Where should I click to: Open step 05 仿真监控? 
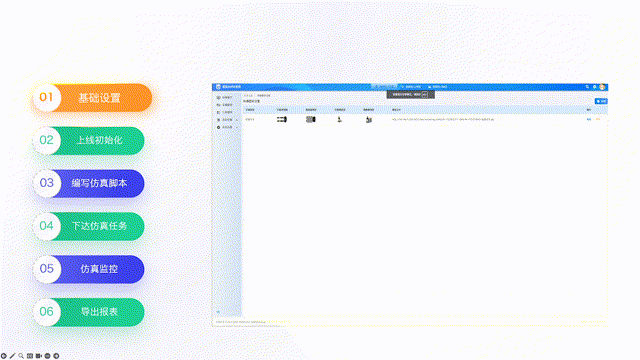(x=89, y=269)
